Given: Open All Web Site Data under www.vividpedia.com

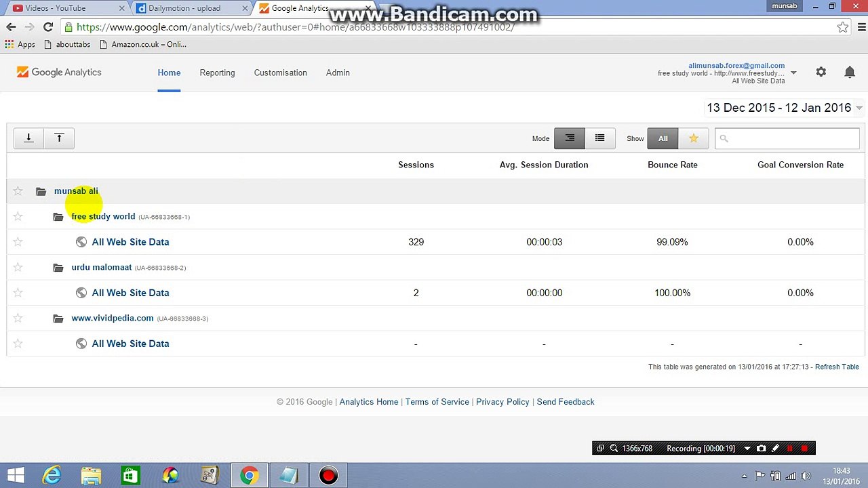Looking at the screenshot, I should tap(130, 344).
